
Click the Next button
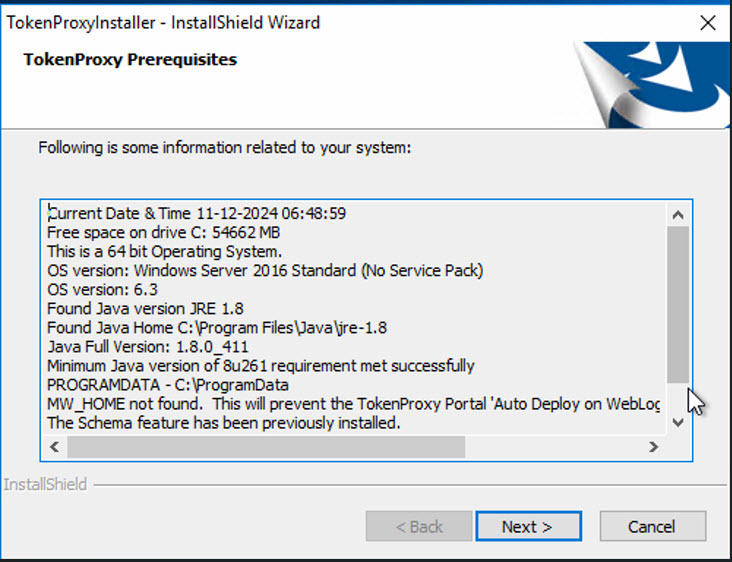(x=528, y=527)
